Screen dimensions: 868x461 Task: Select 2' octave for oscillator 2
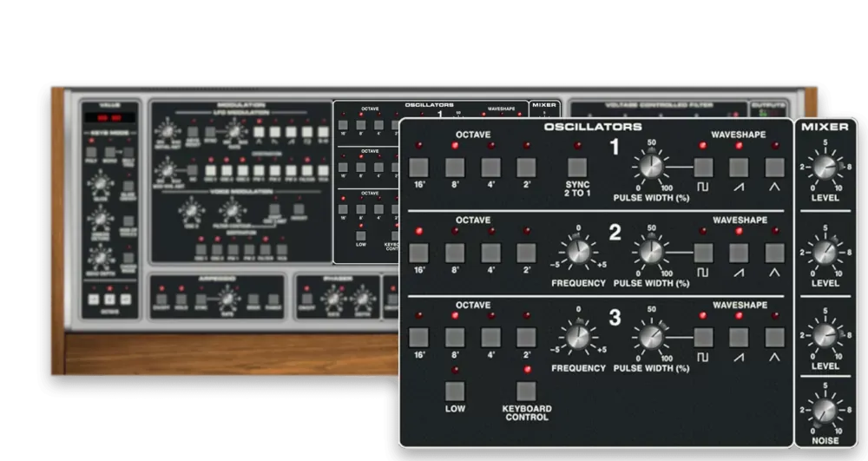tap(526, 253)
